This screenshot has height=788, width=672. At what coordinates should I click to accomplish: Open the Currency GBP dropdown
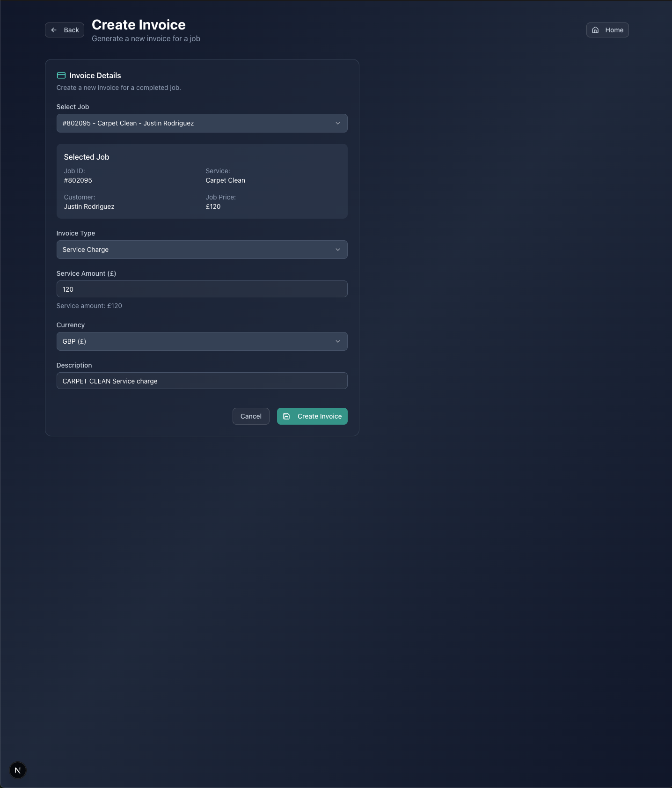pyautogui.click(x=202, y=341)
